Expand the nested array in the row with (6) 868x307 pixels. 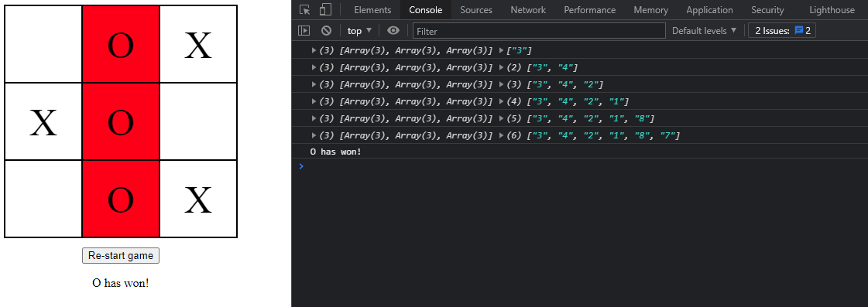point(314,135)
